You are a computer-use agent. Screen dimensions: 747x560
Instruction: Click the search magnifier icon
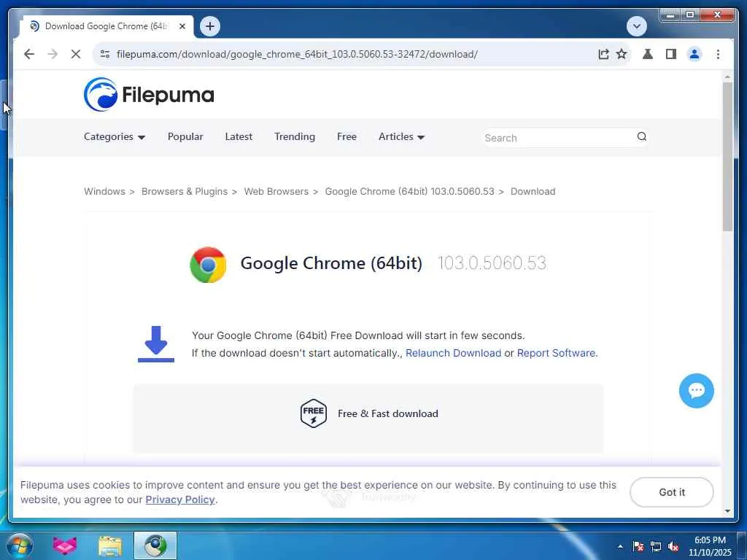(642, 136)
